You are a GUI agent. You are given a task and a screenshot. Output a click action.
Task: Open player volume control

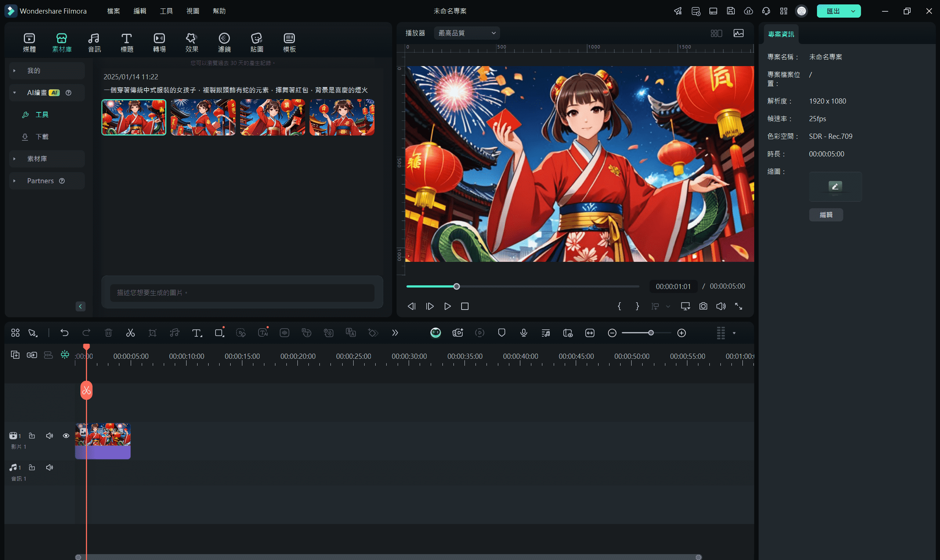[721, 306]
